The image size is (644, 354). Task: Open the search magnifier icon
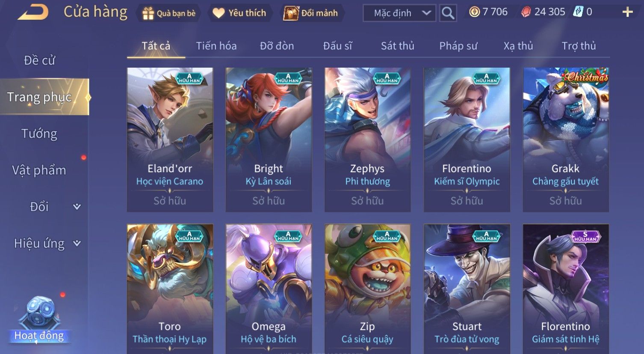448,13
